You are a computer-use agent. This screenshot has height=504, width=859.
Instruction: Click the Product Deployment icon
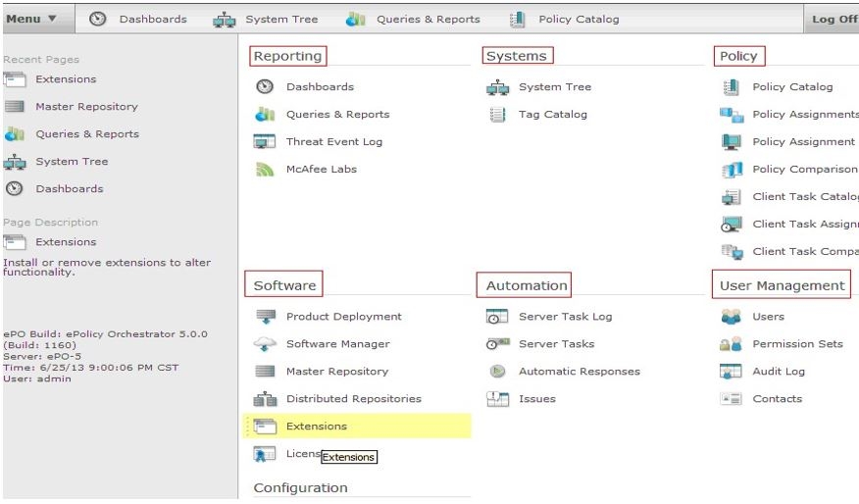265,317
